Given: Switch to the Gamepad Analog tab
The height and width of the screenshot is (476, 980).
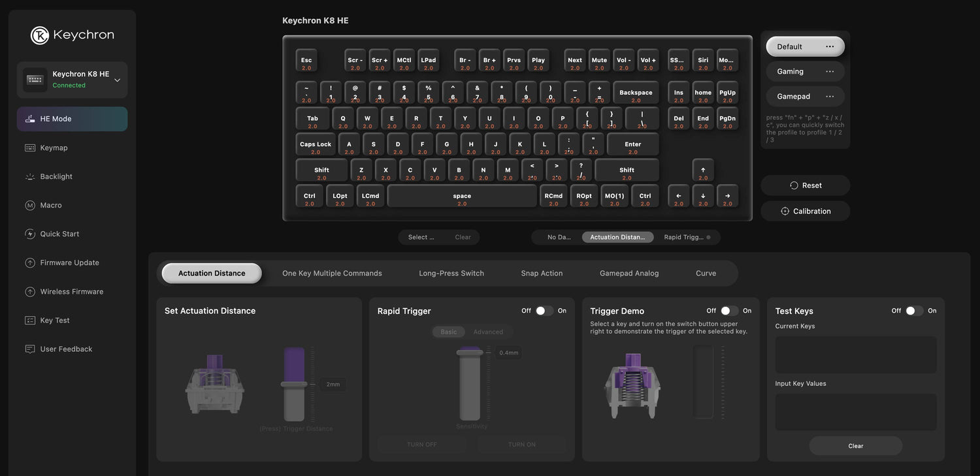Looking at the screenshot, I should pos(629,273).
